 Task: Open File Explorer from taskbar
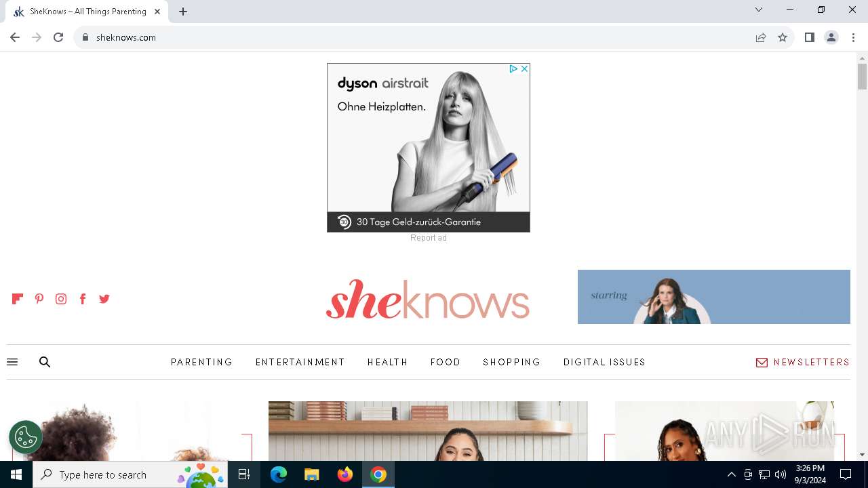[x=311, y=474]
